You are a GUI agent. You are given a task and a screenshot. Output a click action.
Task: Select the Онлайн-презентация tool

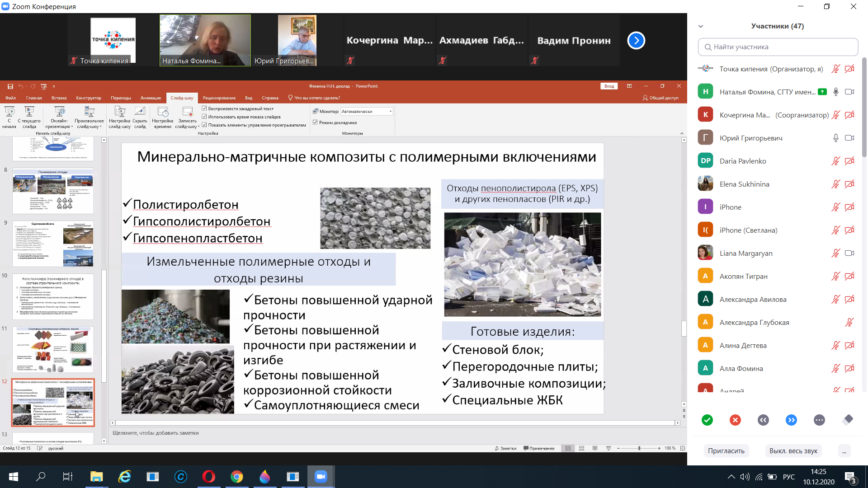click(x=59, y=117)
